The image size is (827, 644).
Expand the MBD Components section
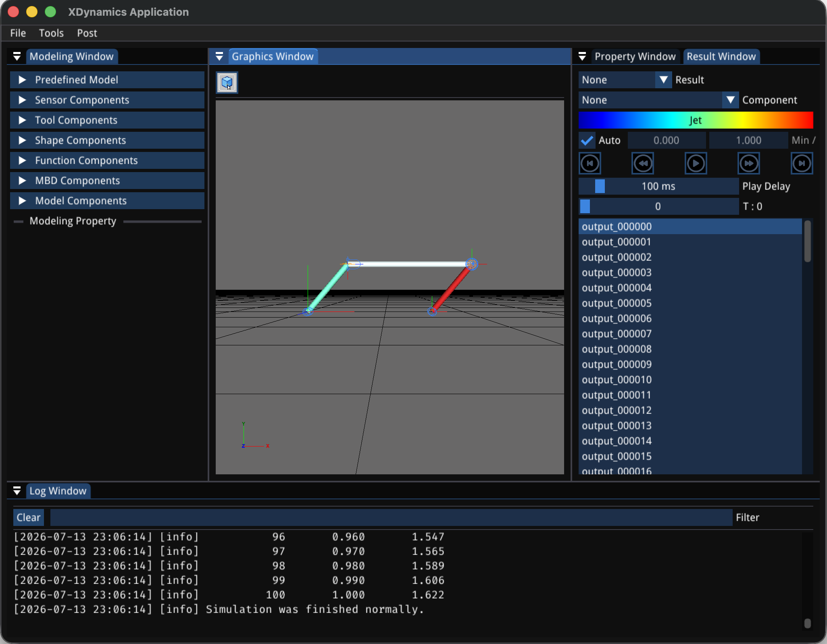click(x=107, y=181)
